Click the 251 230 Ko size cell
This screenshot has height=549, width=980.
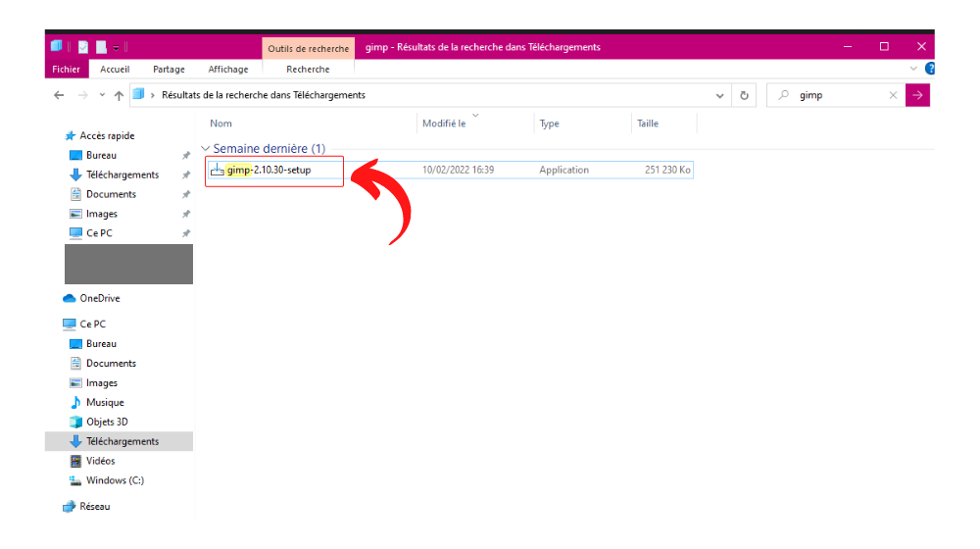coord(667,170)
